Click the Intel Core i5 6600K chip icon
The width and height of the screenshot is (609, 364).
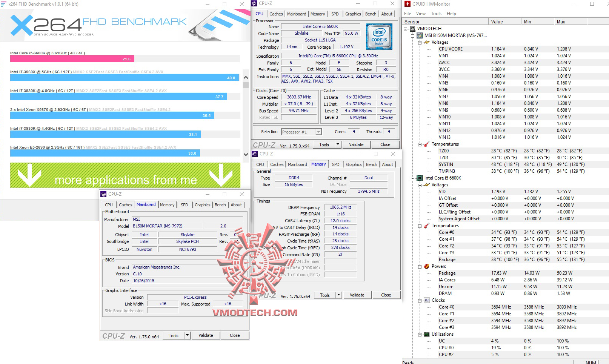click(420, 178)
